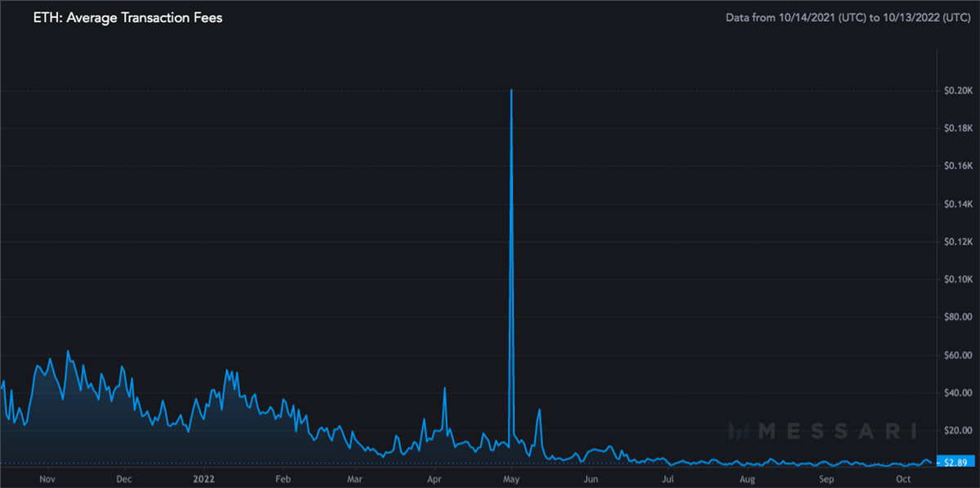
Task: Click the $0.20K y-axis label
Action: point(958,90)
